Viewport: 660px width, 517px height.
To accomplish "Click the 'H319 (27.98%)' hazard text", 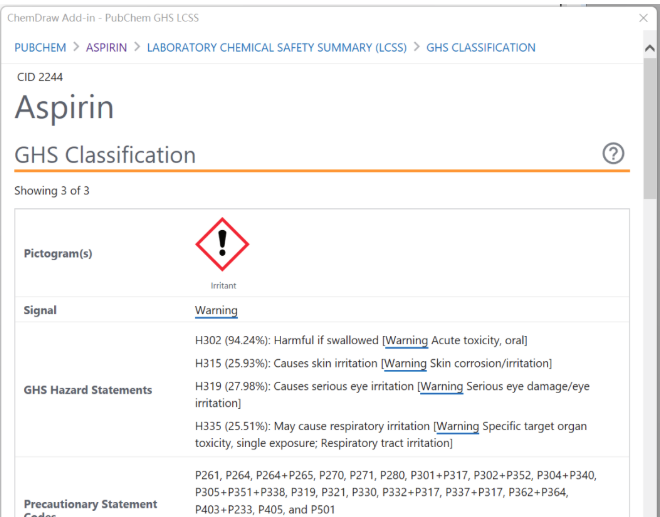I will coord(233,386).
